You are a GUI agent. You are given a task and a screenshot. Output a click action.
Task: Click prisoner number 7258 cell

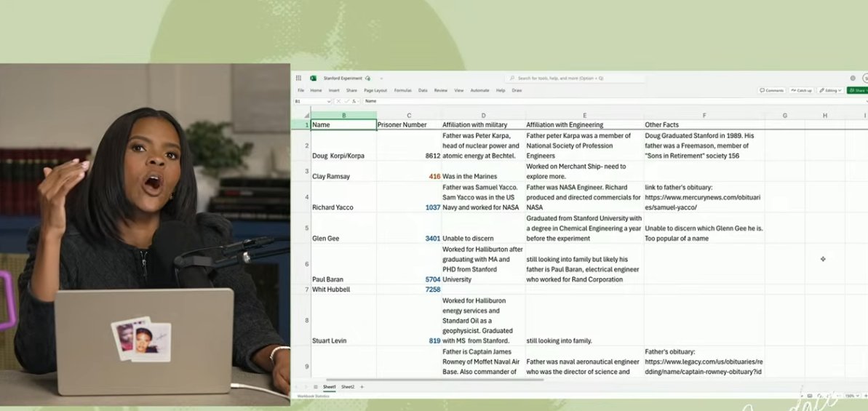coord(409,290)
